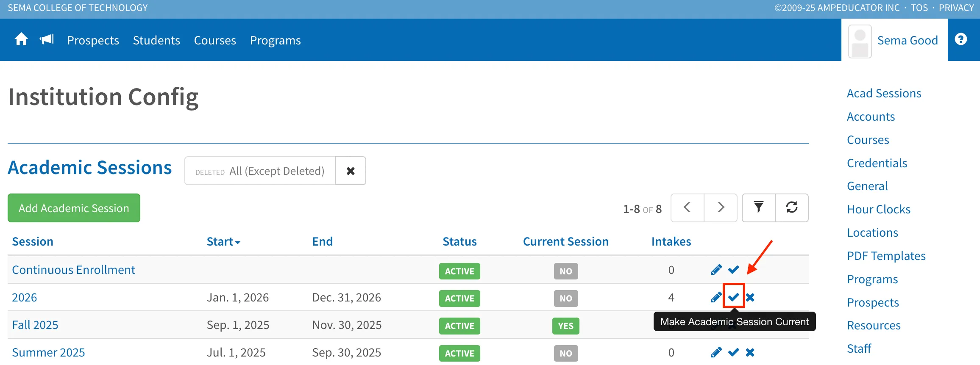Image resolution: width=980 pixels, height=365 pixels.
Task: Open the 2026 session link
Action: 25,297
